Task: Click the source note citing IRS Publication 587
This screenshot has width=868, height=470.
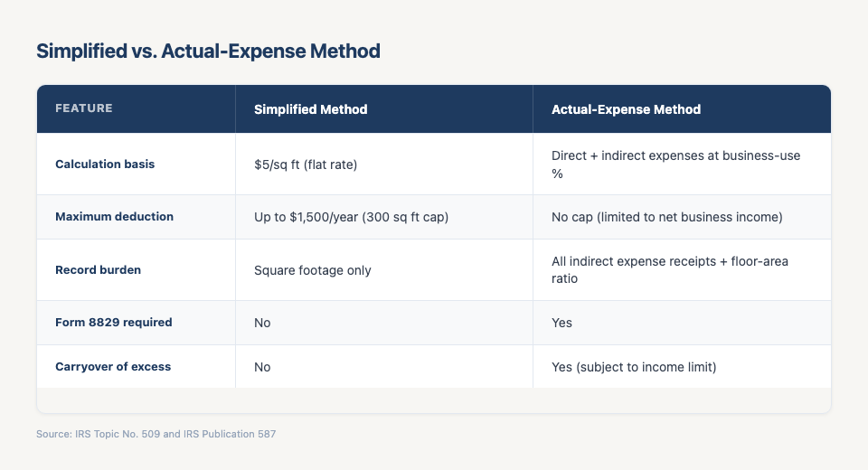Action: 156,434
